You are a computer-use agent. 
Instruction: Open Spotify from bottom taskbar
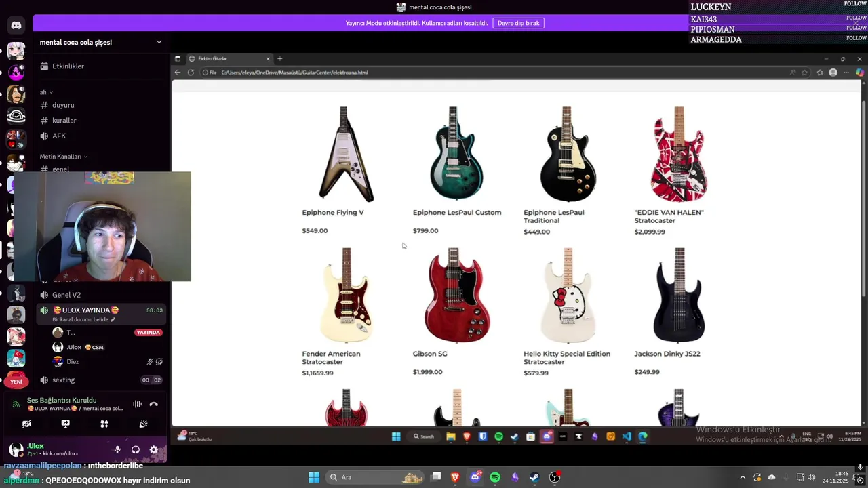[x=495, y=477]
